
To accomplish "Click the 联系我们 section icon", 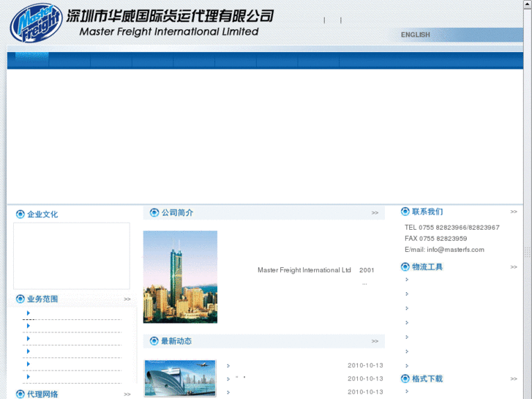I will pyautogui.click(x=405, y=212).
